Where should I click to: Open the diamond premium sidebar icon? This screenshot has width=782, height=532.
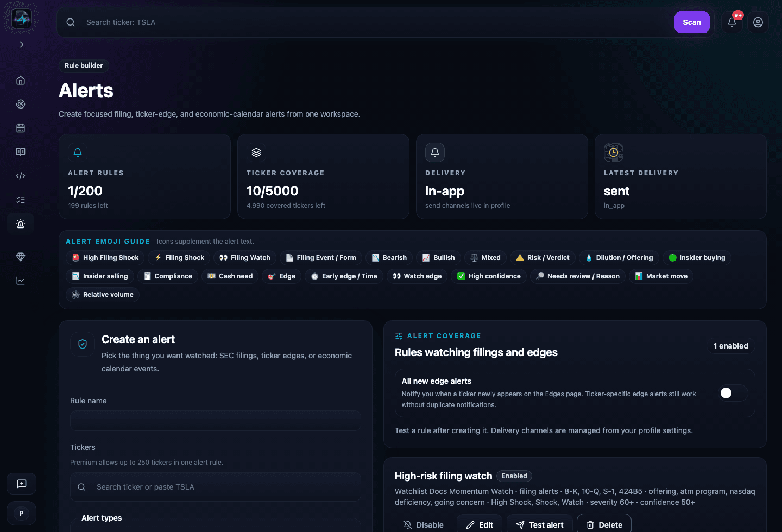(x=21, y=257)
